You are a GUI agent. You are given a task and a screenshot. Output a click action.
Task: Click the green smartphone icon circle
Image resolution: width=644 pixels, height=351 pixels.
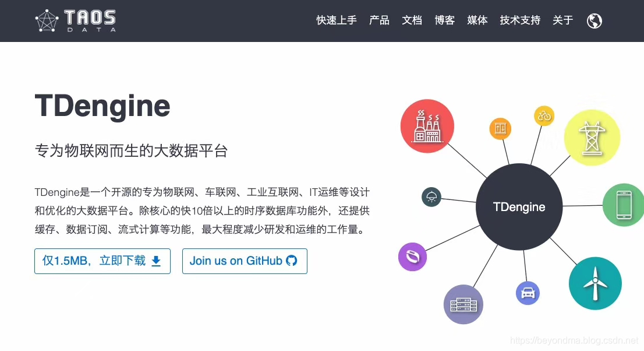[624, 205]
